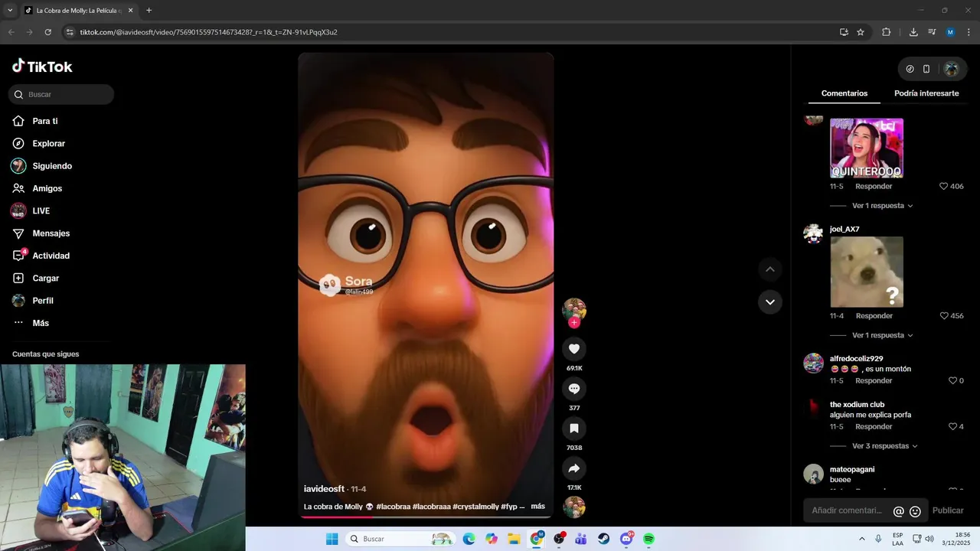Like the video with the heart icon

(x=574, y=349)
